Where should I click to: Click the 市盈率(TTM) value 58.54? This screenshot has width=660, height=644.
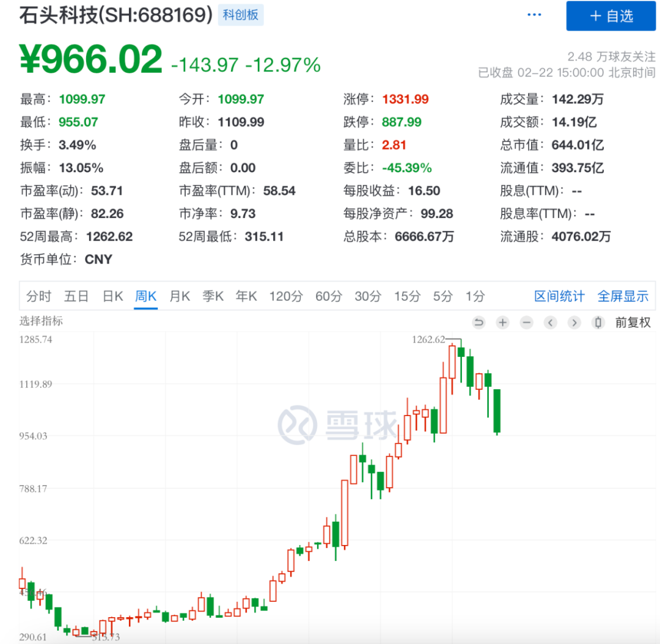pos(279,191)
